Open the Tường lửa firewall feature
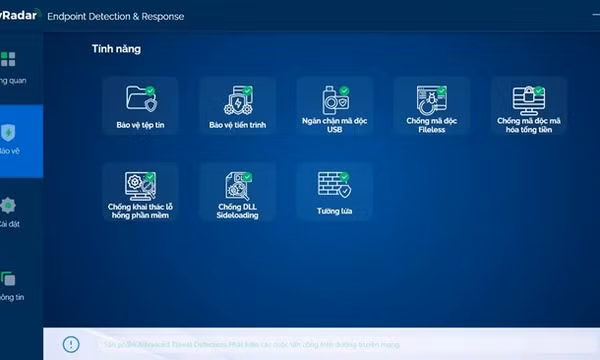The width and height of the screenshot is (600, 360). point(334,192)
